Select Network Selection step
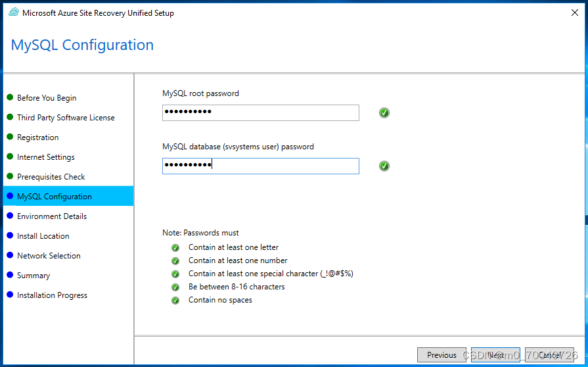The image size is (588, 367). pos(49,256)
